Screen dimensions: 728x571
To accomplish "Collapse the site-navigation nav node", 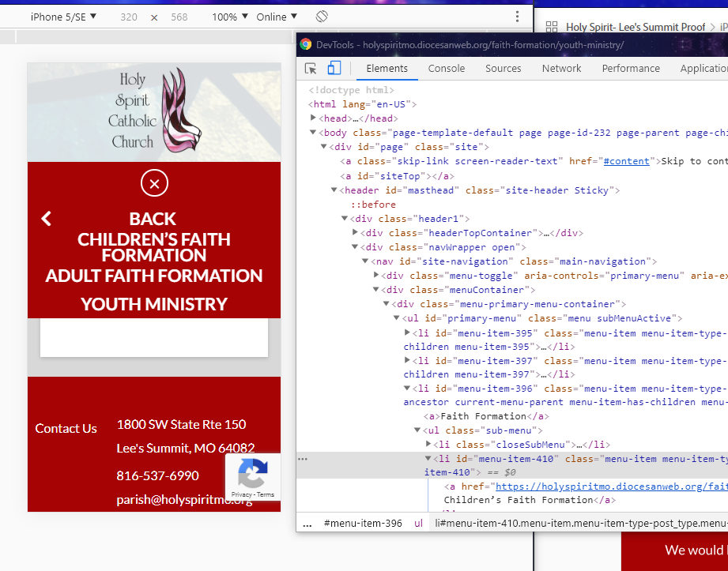I will tap(365, 261).
